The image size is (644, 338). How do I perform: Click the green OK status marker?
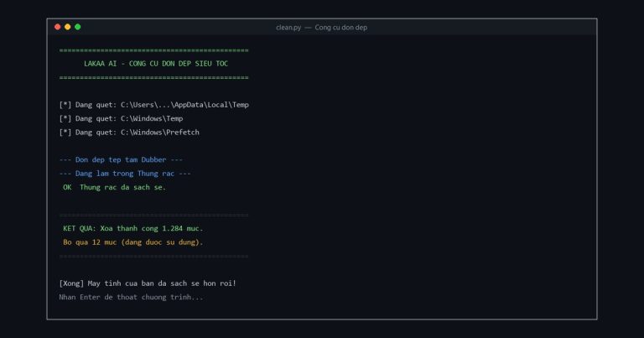pyautogui.click(x=67, y=187)
